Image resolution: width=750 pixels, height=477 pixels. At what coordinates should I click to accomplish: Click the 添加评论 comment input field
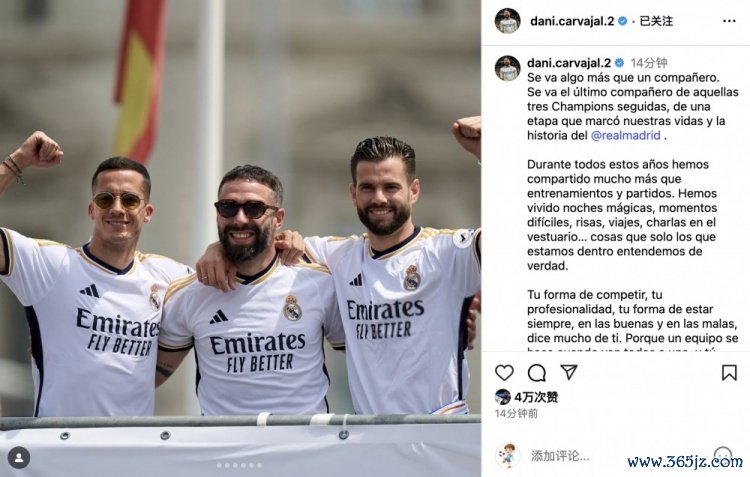[560, 456]
